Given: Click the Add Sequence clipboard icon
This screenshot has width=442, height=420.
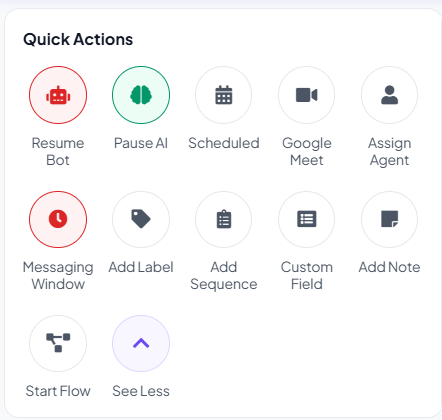Looking at the screenshot, I should (224, 219).
